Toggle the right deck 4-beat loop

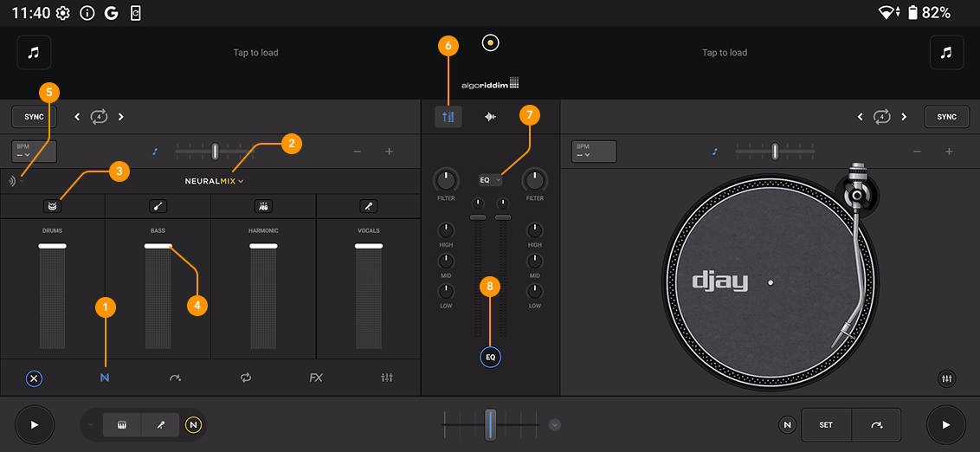882,117
